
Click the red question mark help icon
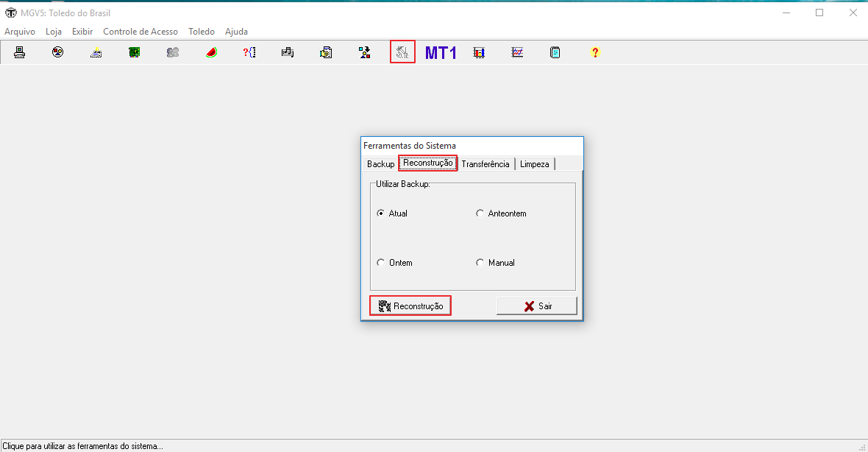click(x=595, y=52)
